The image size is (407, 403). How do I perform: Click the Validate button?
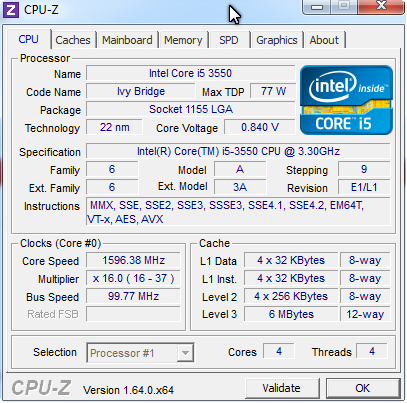click(x=282, y=388)
